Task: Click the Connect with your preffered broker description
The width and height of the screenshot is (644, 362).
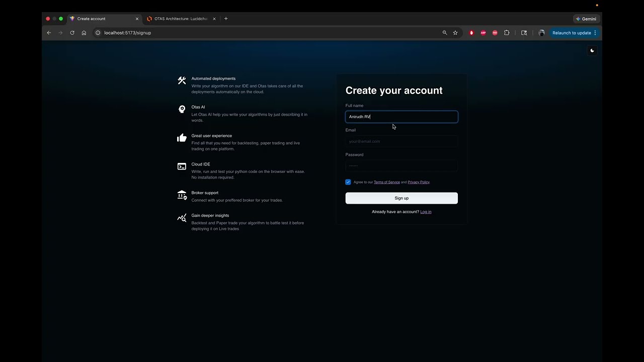Action: click(x=237, y=200)
